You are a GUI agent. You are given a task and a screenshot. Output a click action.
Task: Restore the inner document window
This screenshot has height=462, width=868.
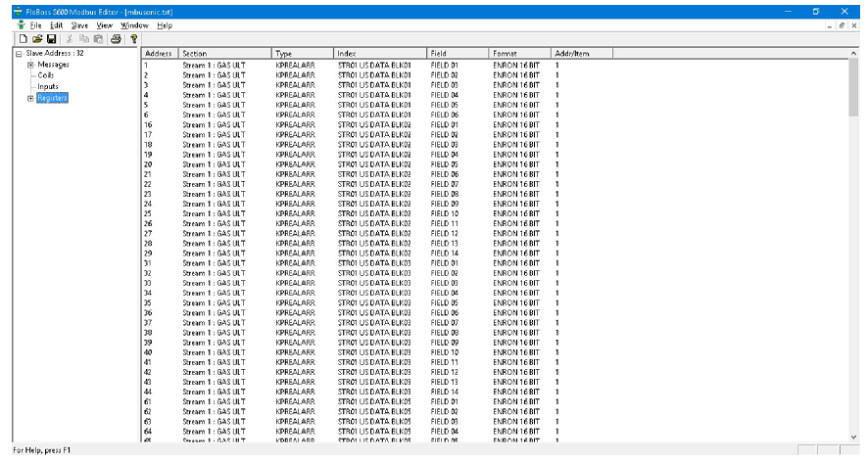click(842, 25)
